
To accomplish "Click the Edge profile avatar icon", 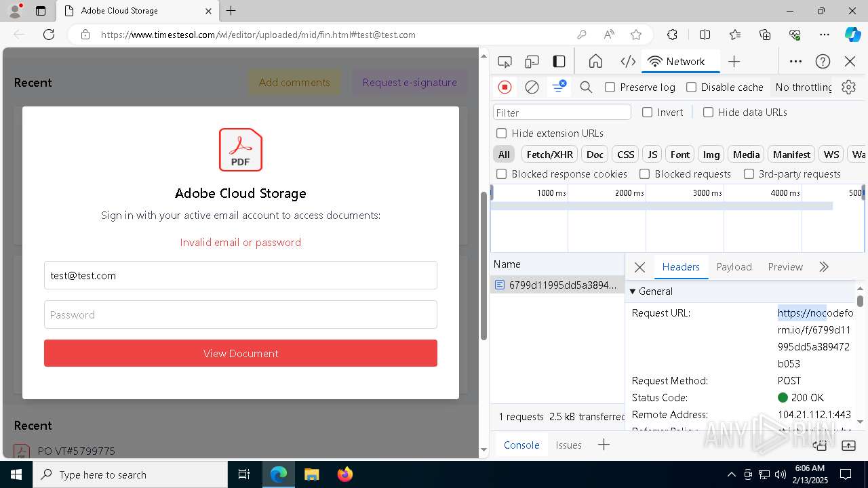I will point(15,11).
